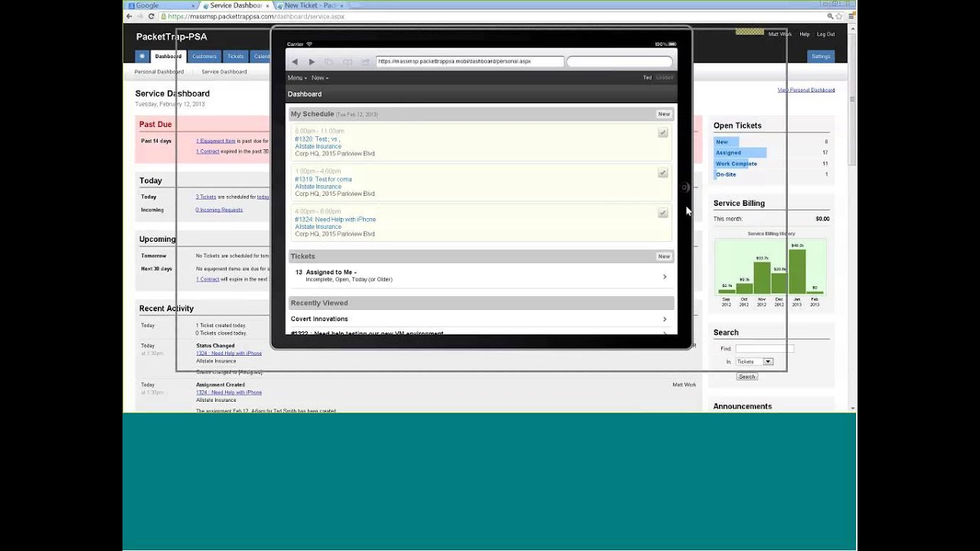The image size is (980, 551).
Task: Open ticket link #1320 Test in schedule
Action: coord(317,139)
